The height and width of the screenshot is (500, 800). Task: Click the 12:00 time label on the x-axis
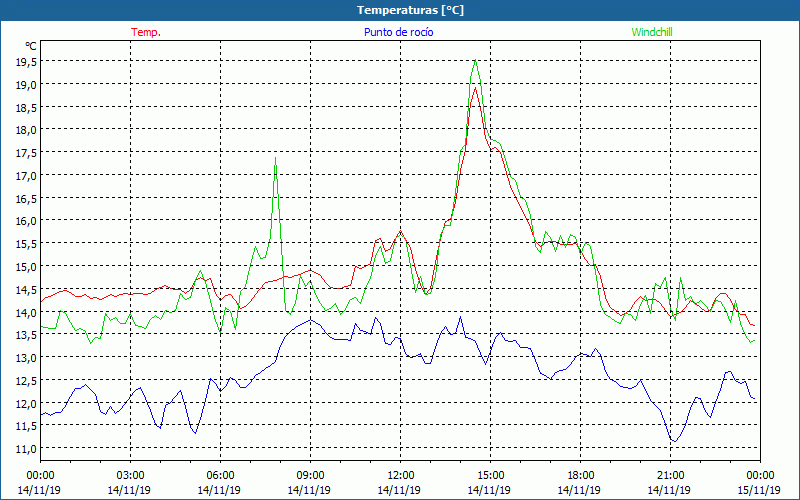(x=401, y=476)
